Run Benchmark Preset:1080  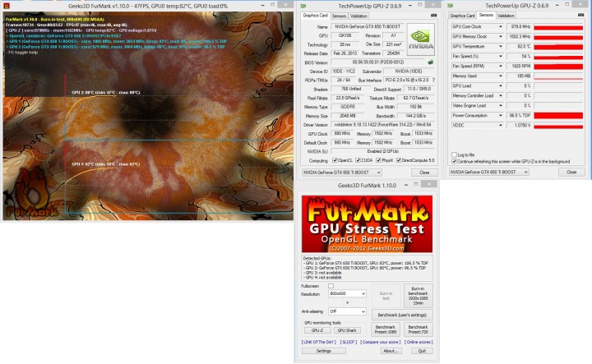pos(385,329)
